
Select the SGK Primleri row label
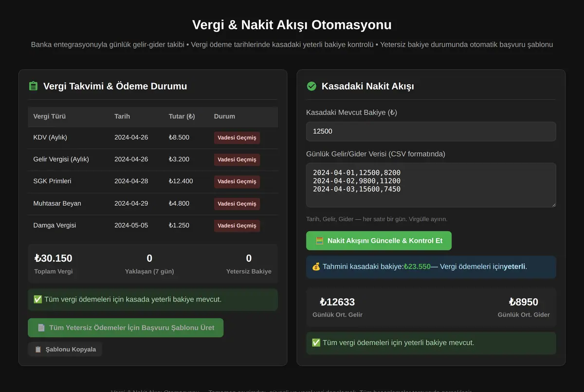tap(52, 181)
